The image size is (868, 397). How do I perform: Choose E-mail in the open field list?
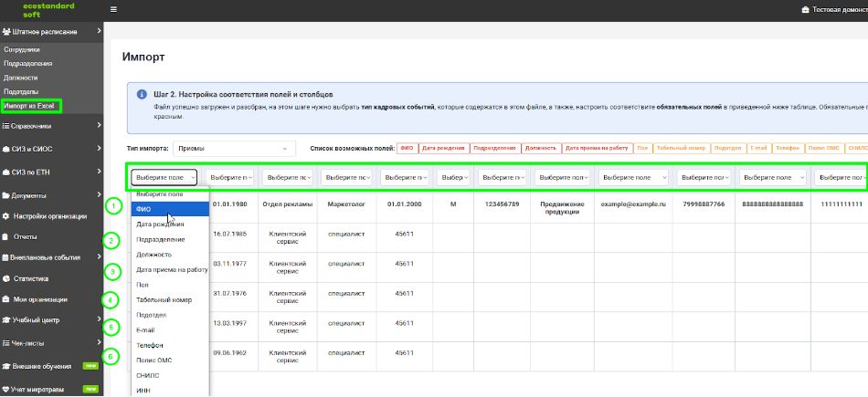click(171, 330)
